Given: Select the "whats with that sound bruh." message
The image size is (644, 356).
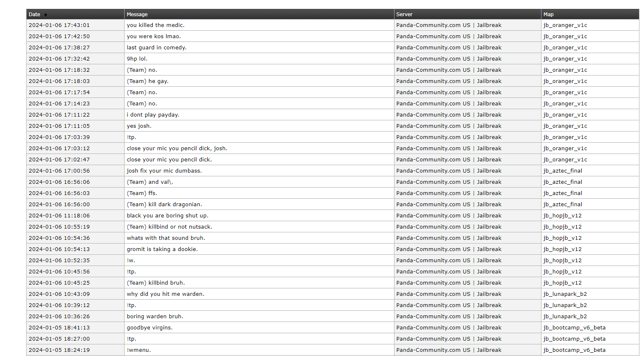Looking at the screenshot, I should click(x=166, y=238).
